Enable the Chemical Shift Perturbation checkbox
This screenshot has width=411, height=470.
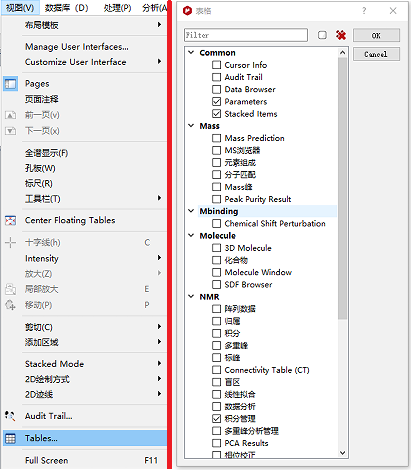pos(216,223)
